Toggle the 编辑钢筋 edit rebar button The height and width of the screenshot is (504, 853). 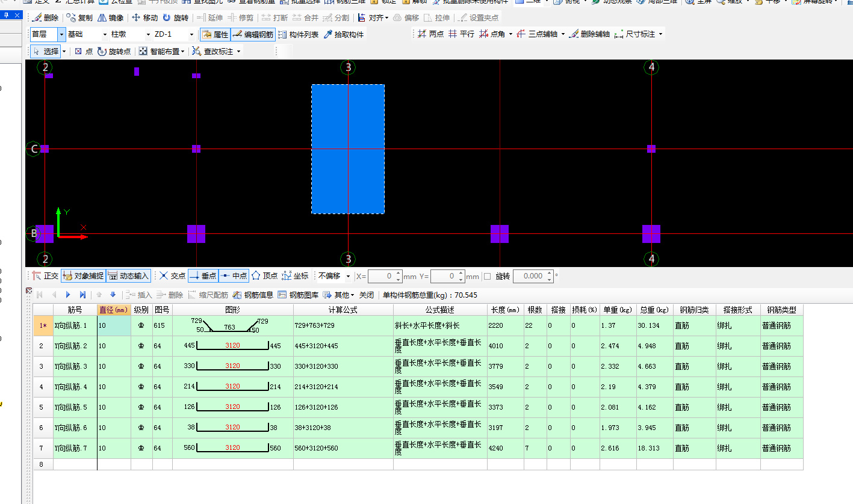pos(253,35)
